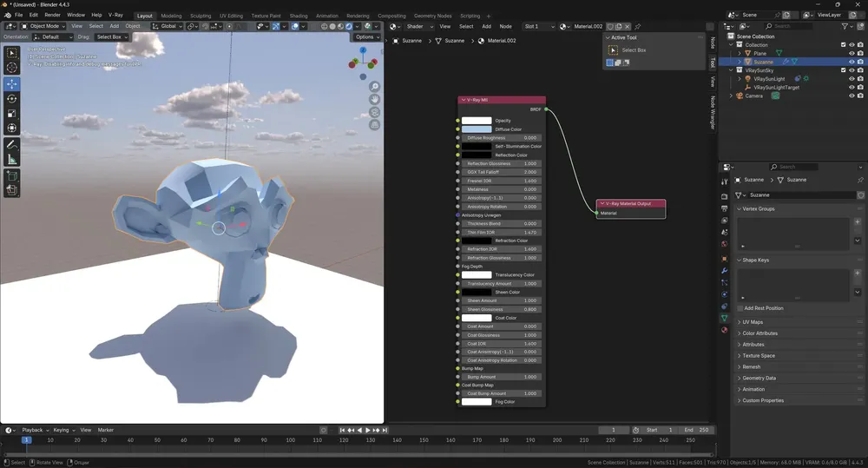Toggle camera view icon in viewport
868x468 pixels.
click(x=375, y=112)
